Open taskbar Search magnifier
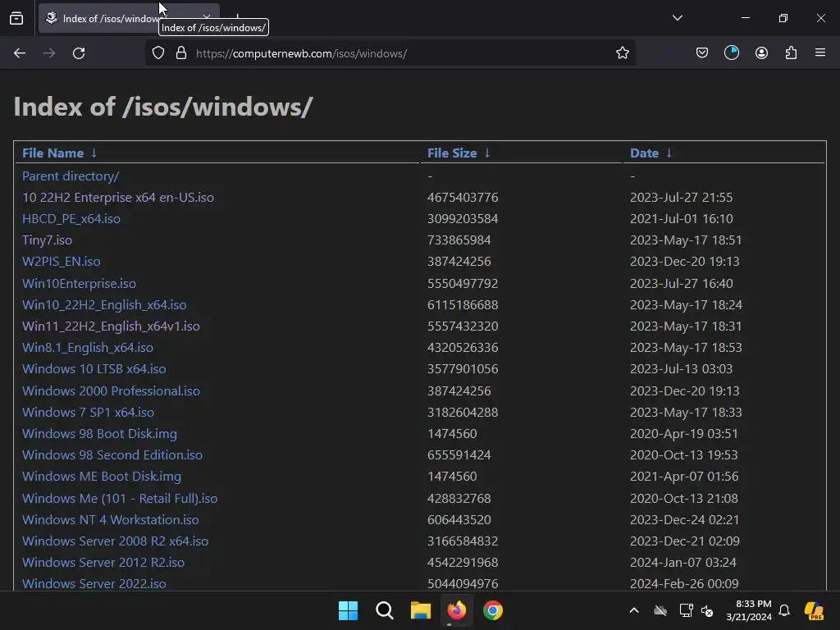840x630 pixels. [385, 610]
